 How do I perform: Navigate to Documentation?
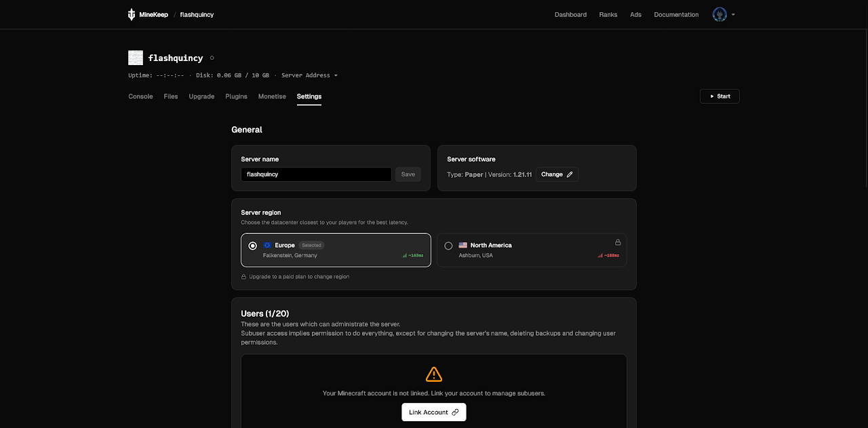(x=675, y=14)
